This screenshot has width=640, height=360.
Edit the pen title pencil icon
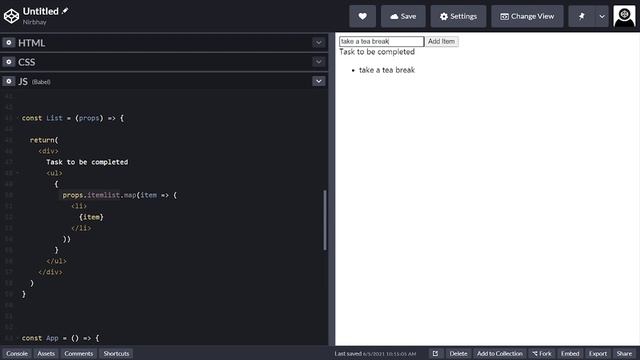(65, 11)
